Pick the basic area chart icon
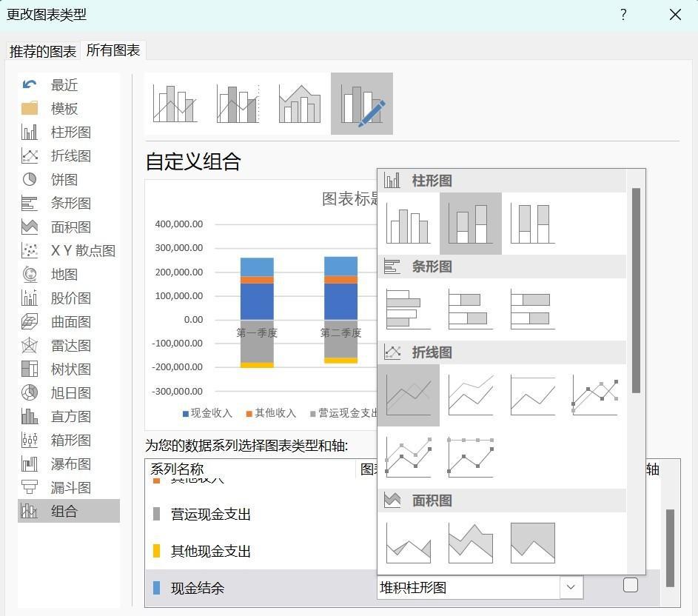 tap(408, 543)
